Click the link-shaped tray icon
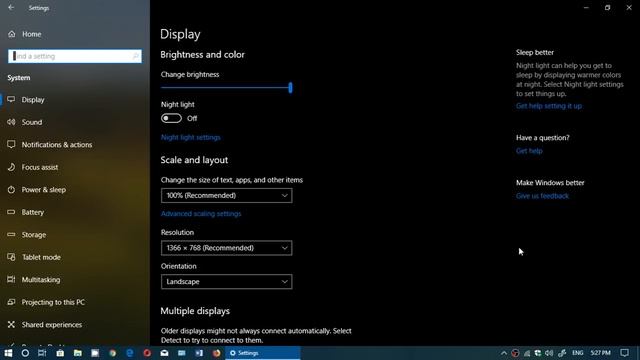Viewport: 640px width, 360px height. point(562,353)
